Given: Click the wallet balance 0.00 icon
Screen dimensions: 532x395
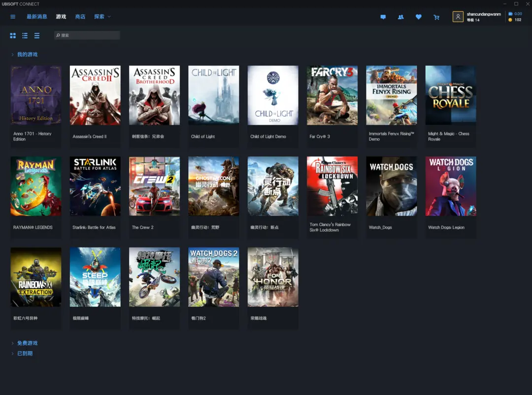Looking at the screenshot, I should [510, 14].
